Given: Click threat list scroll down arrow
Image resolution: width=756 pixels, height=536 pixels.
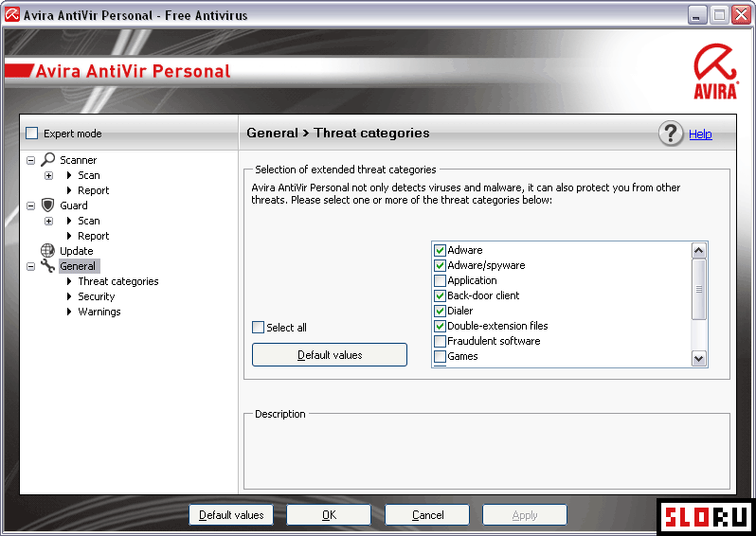Looking at the screenshot, I should coord(698,358).
